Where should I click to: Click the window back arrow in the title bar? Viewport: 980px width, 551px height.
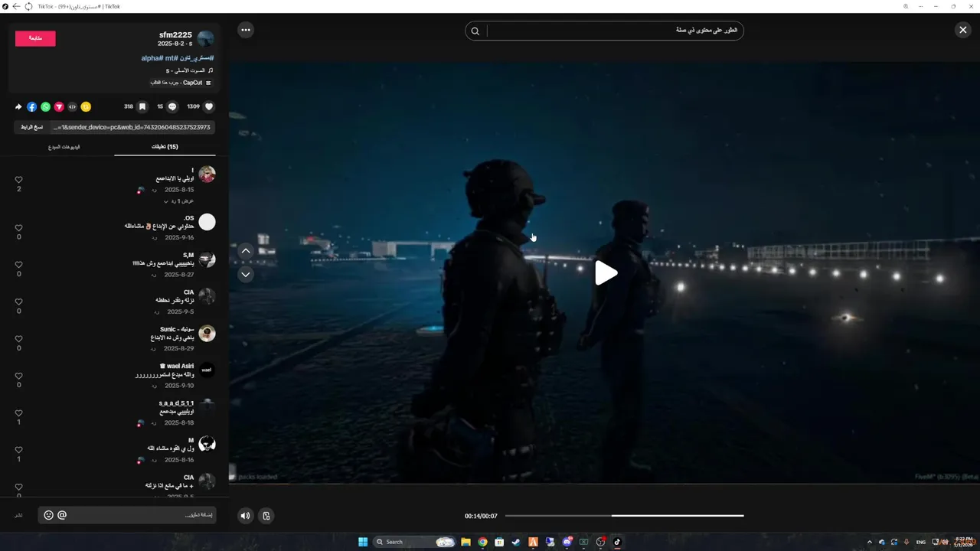(16, 6)
